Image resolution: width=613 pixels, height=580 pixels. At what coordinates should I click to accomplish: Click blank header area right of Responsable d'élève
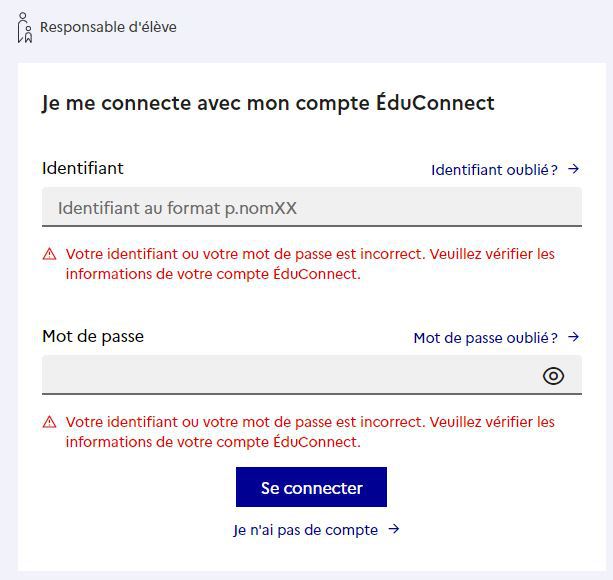(400, 28)
